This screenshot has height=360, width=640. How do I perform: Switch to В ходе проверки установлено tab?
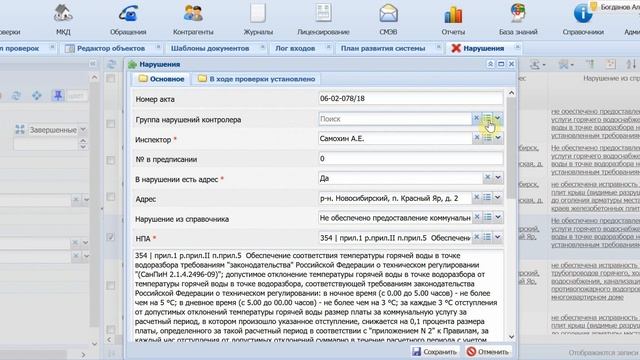tap(256, 79)
